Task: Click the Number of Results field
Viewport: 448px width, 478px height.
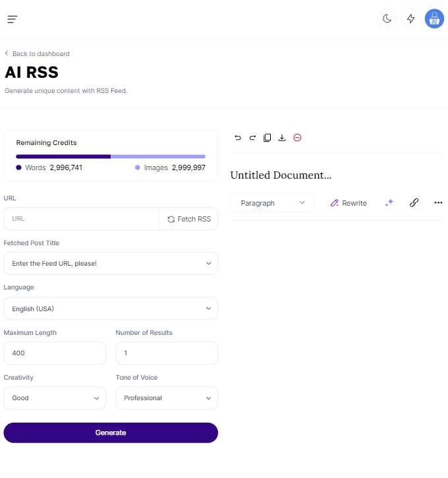Action: point(167,353)
